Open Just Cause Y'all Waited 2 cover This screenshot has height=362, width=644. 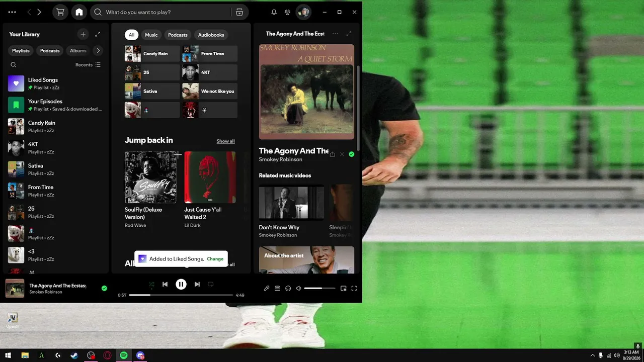click(x=210, y=177)
